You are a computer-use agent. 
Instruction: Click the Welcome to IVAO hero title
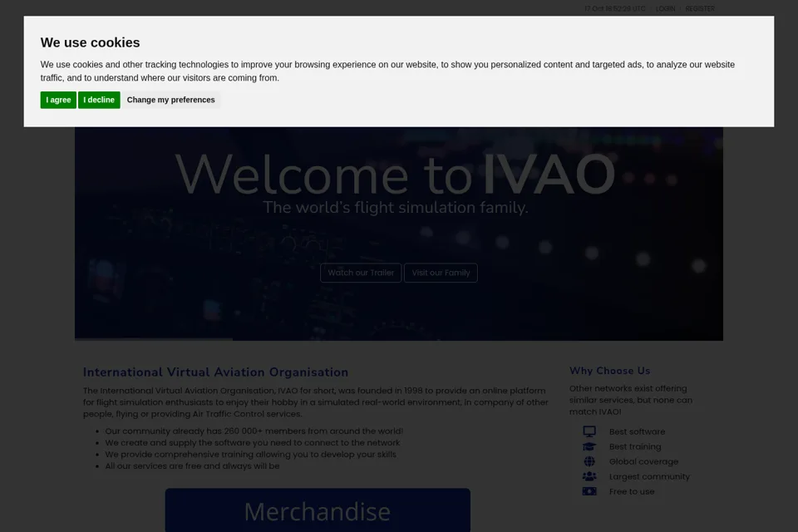pos(396,175)
